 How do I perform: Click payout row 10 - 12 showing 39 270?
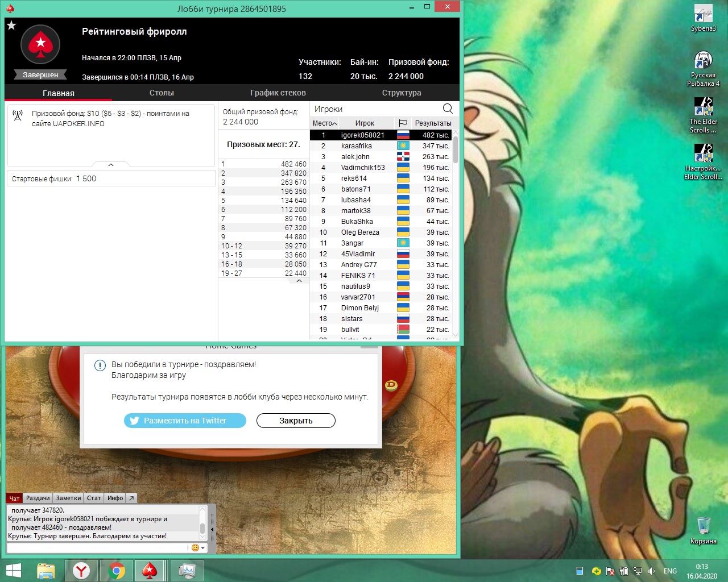click(264, 246)
